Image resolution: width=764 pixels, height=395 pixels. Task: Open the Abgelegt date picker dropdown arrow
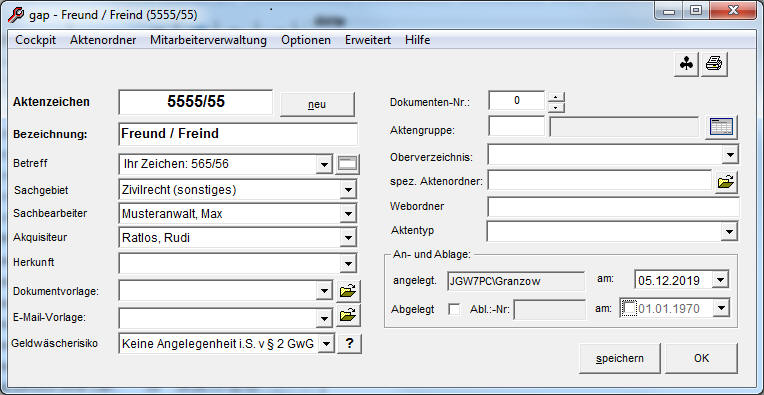pos(722,308)
